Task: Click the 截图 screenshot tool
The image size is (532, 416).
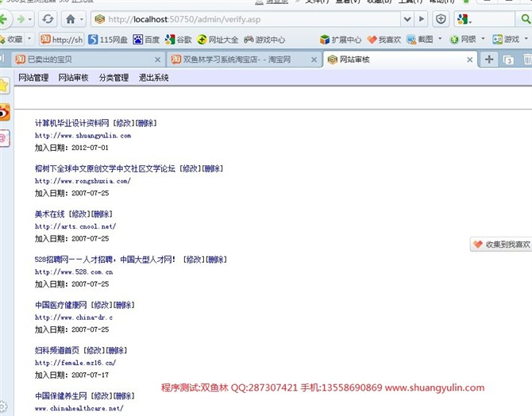Action: coord(420,40)
